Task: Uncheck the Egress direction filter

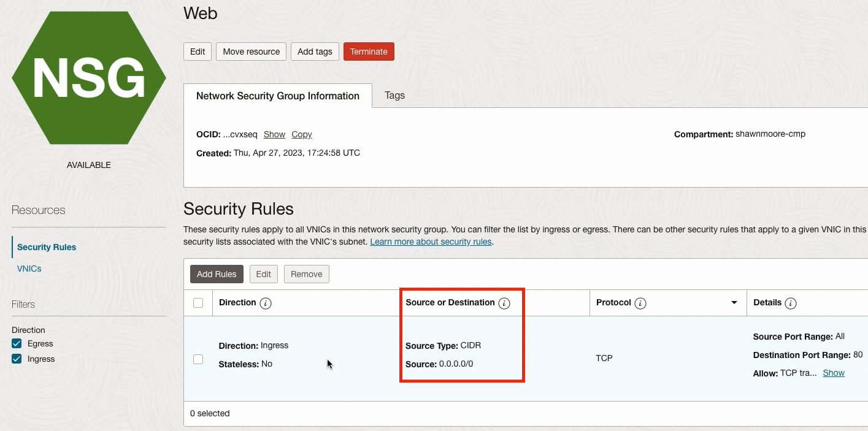Action: coord(17,344)
